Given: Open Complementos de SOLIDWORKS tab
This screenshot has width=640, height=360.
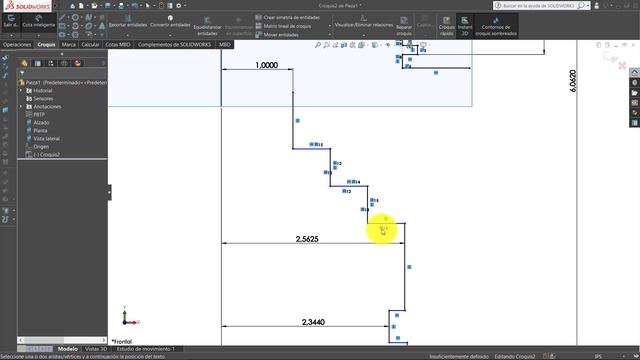Looking at the screenshot, I should click(x=174, y=44).
